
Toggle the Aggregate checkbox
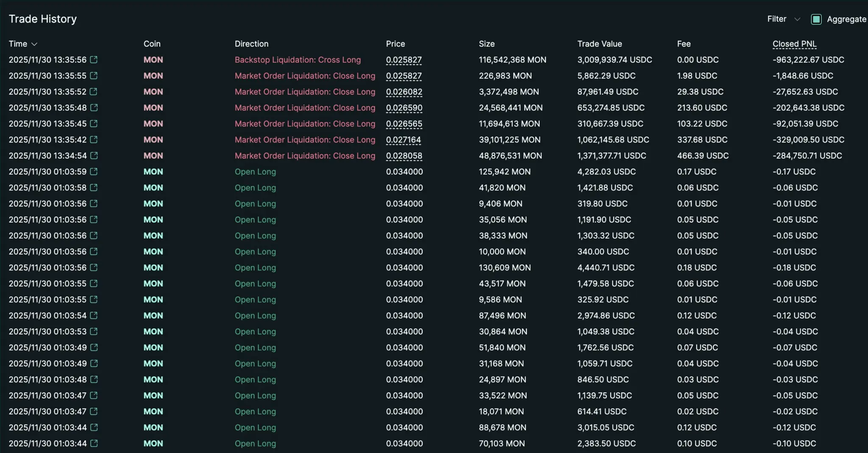click(x=816, y=19)
